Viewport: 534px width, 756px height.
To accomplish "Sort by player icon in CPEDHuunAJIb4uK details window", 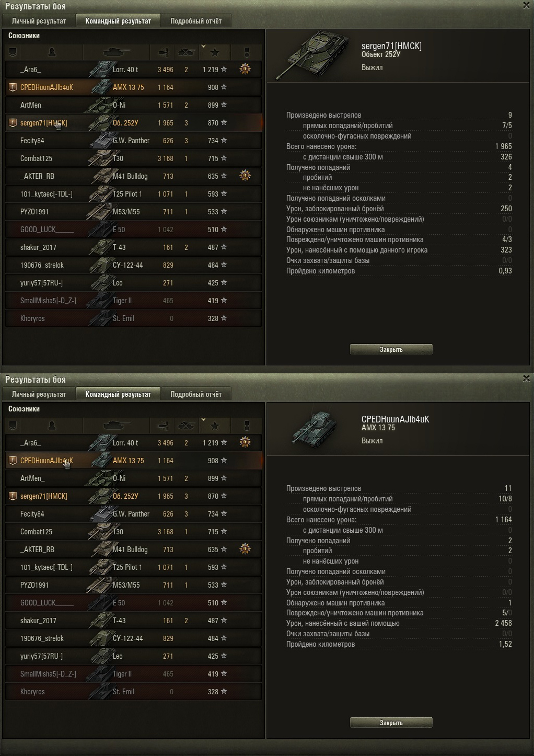I will (52, 426).
